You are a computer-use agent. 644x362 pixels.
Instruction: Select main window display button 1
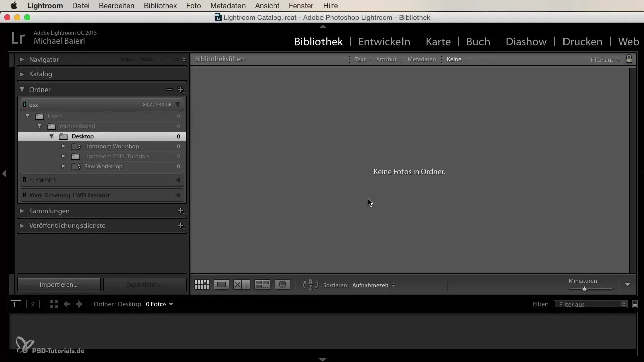pos(15,304)
